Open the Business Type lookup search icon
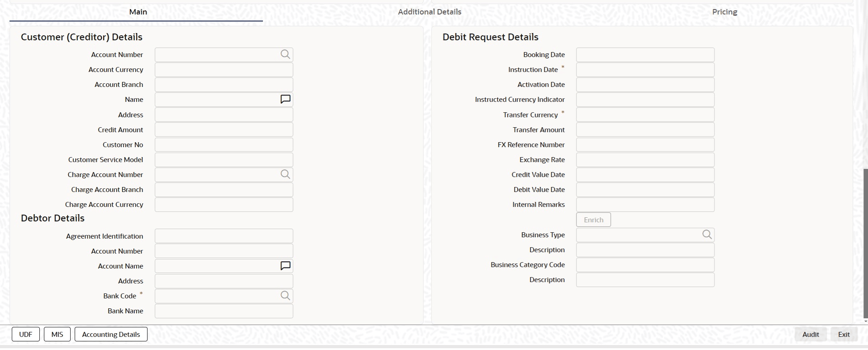 [707, 235]
